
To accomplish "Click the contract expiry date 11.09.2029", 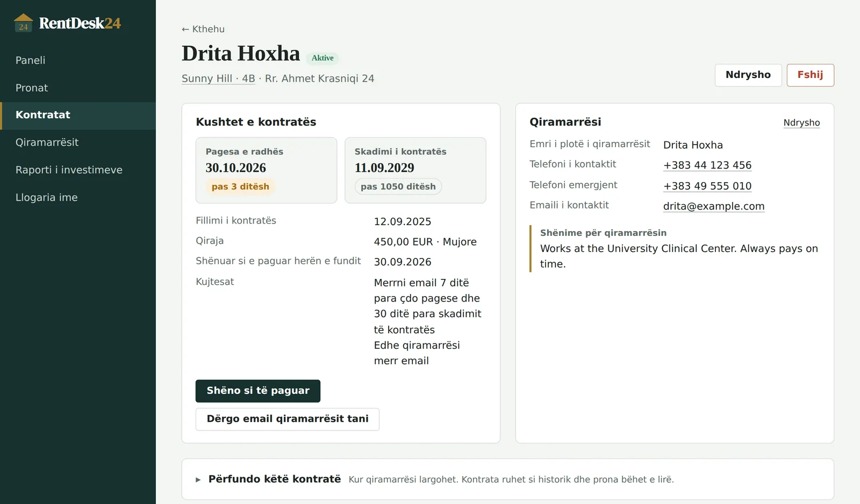I will click(x=384, y=168).
